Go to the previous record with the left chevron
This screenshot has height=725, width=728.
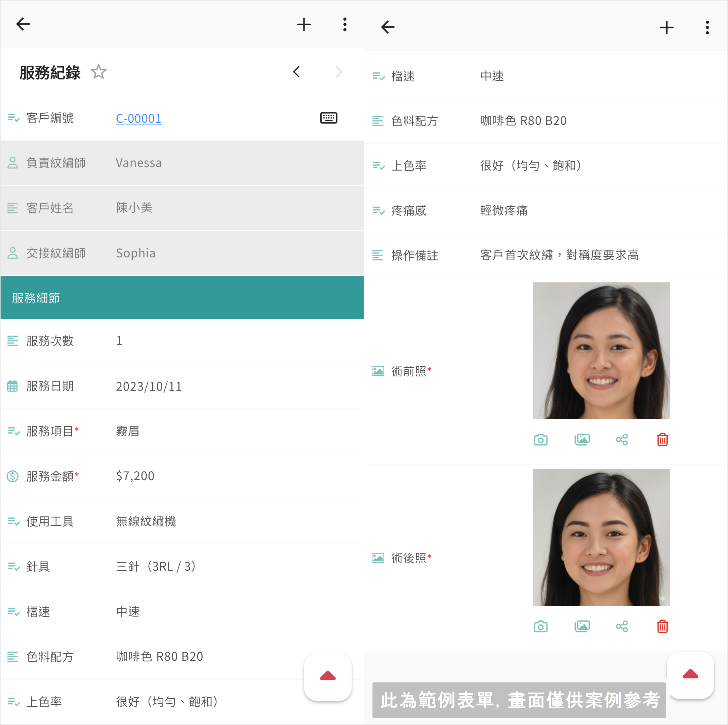[297, 72]
